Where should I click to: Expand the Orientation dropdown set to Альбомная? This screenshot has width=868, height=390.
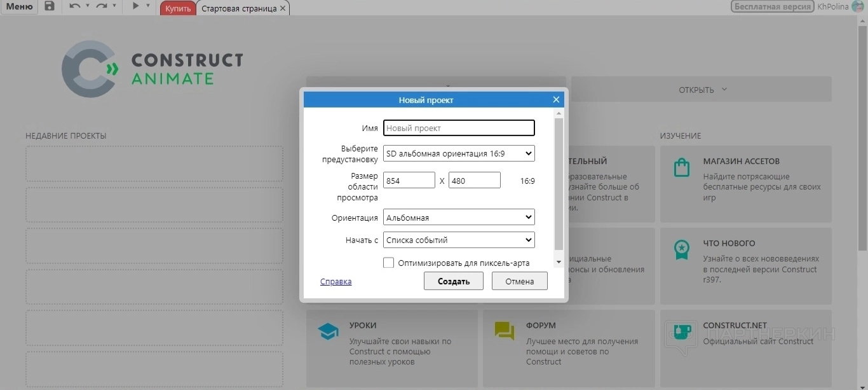click(459, 218)
